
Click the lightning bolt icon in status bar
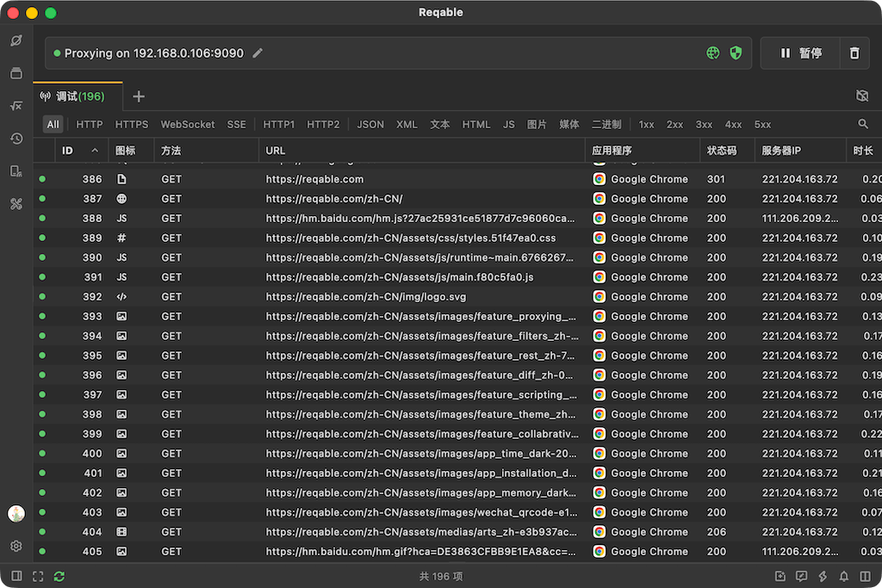click(x=823, y=576)
